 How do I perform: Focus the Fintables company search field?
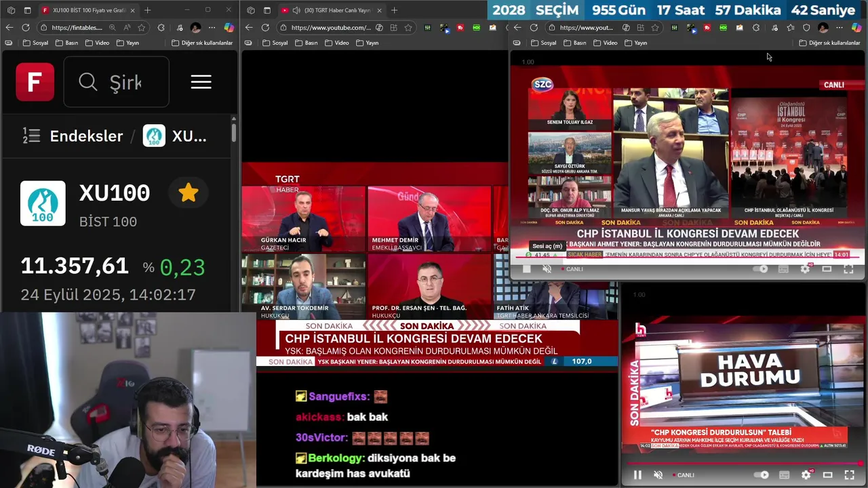[116, 82]
